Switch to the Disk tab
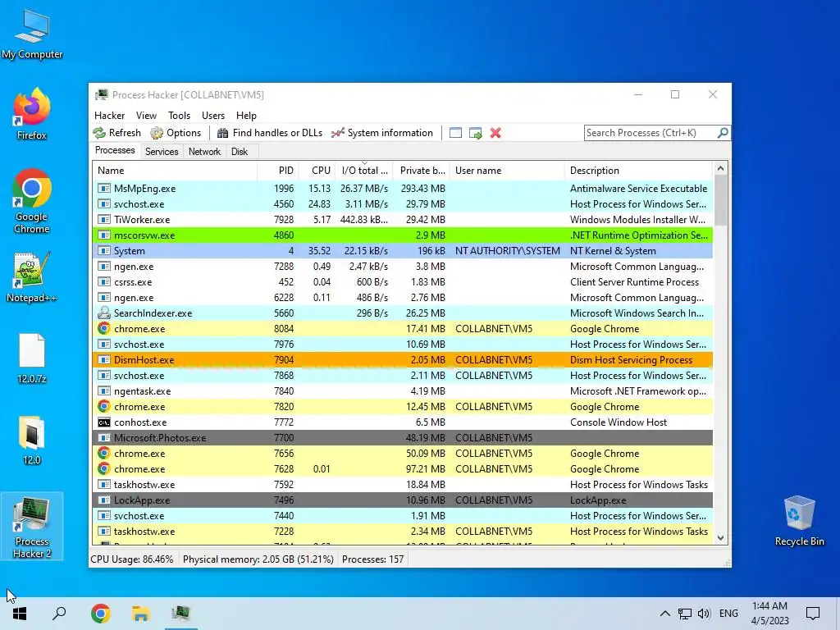This screenshot has width=840, height=630. [240, 152]
